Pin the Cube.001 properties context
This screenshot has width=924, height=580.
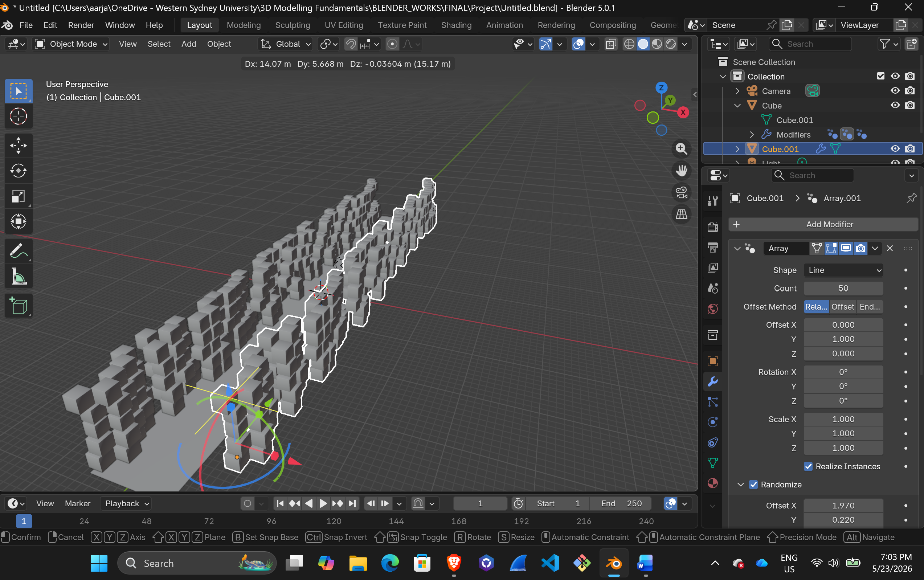pos(911,198)
